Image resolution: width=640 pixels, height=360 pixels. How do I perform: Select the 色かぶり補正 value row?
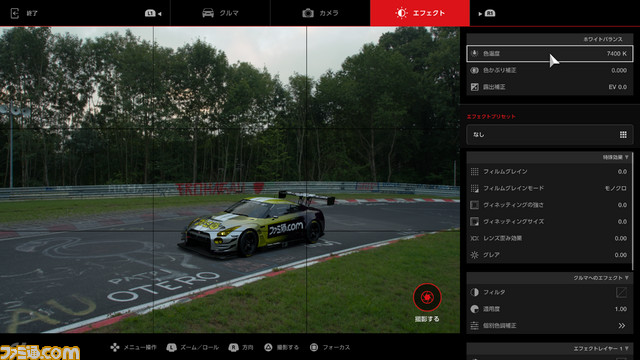point(549,70)
